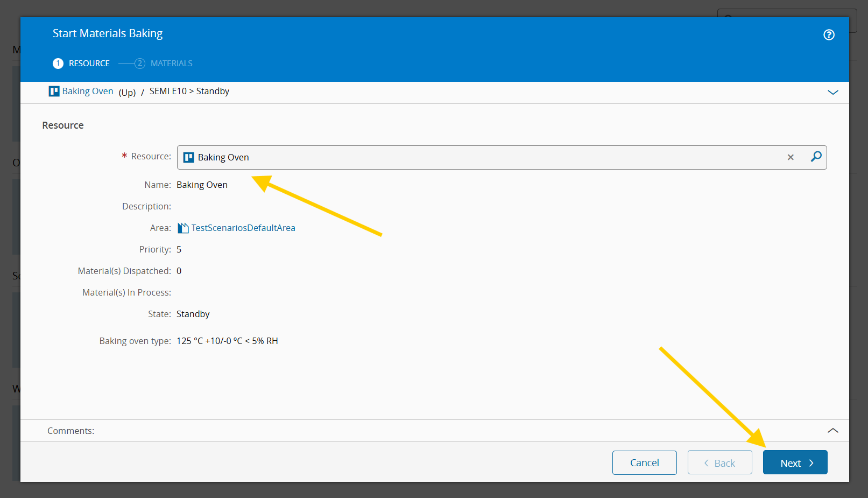Viewport: 868px width, 498px height.
Task: Collapse the Comments section chevron
Action: click(832, 431)
